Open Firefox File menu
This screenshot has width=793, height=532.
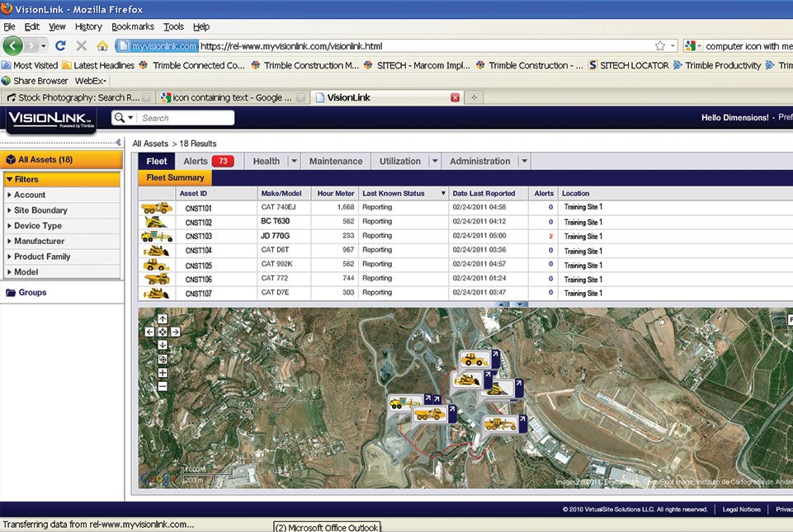click(10, 26)
